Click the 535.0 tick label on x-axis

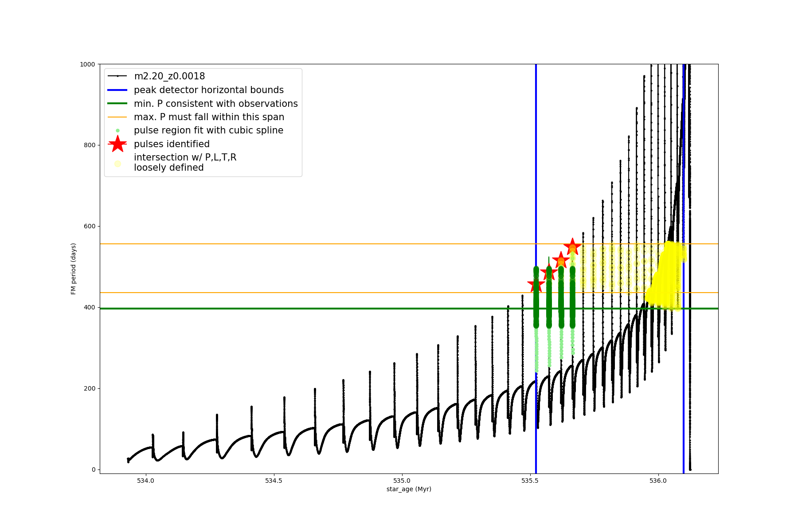(x=402, y=481)
